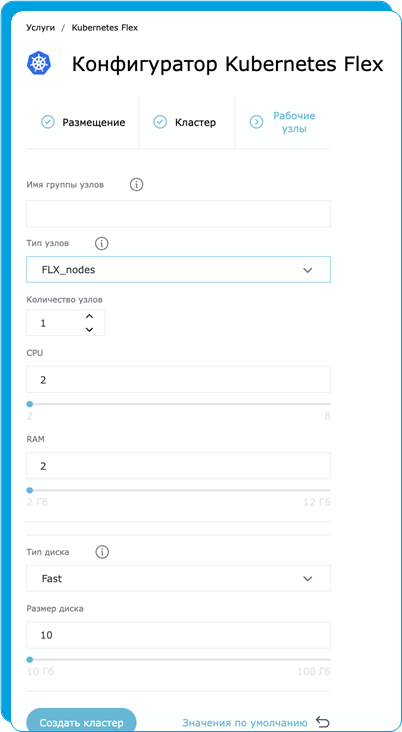The image size is (402, 732).
Task: Click Значения по умолчанию link
Action: tap(245, 723)
